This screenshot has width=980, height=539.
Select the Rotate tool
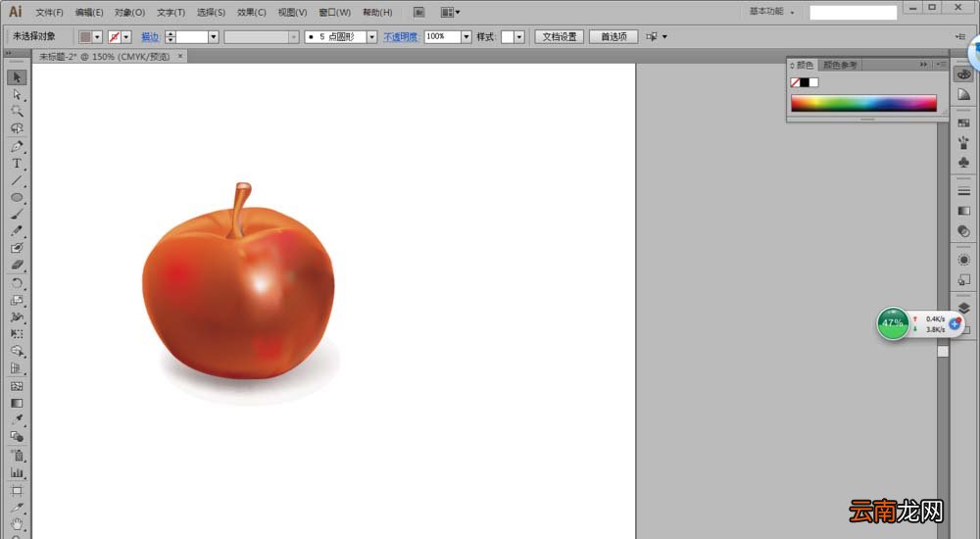coord(17,283)
